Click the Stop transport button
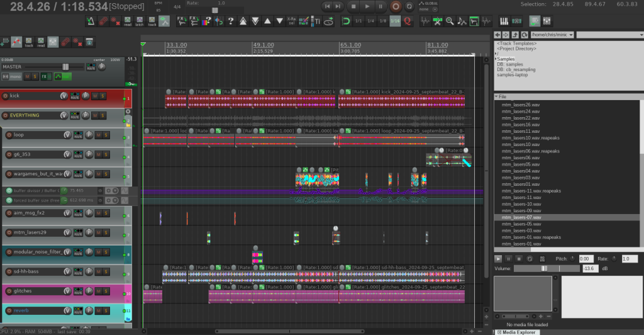 pyautogui.click(x=353, y=6)
